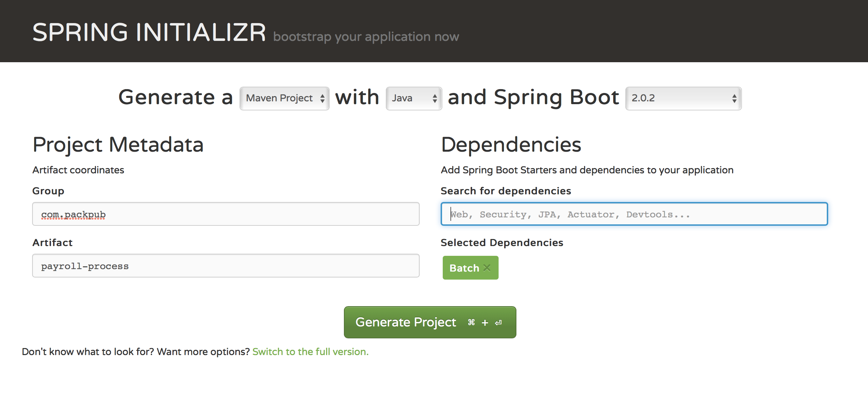Open the Maven Project type dropdown
The image size is (868, 404).
tap(284, 98)
